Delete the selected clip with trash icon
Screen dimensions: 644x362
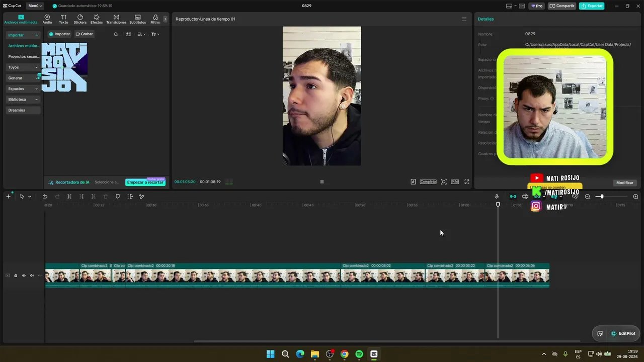point(106,197)
